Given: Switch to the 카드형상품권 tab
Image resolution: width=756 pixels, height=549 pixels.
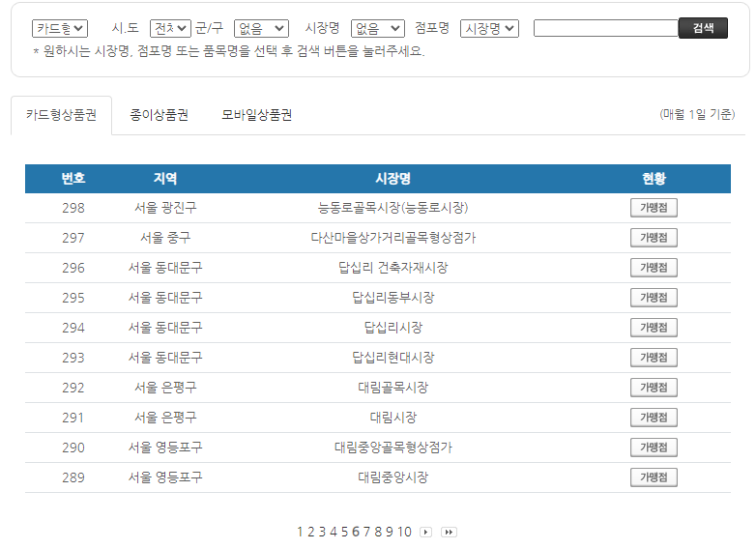Looking at the screenshot, I should 61,115.
